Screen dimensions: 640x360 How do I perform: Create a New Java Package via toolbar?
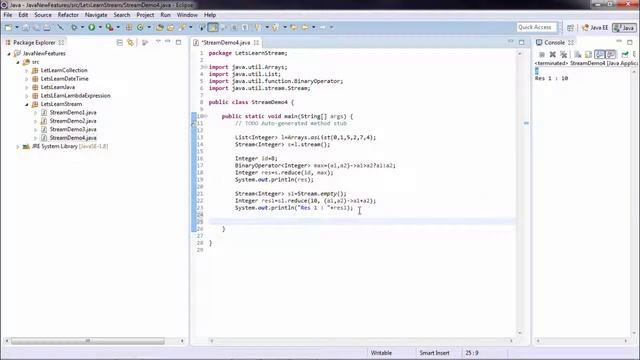(129, 27)
